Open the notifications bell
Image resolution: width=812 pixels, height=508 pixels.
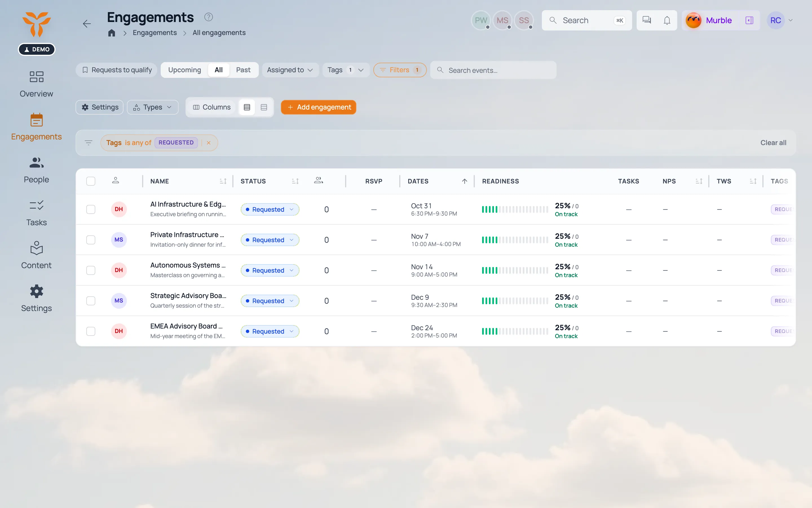667,20
